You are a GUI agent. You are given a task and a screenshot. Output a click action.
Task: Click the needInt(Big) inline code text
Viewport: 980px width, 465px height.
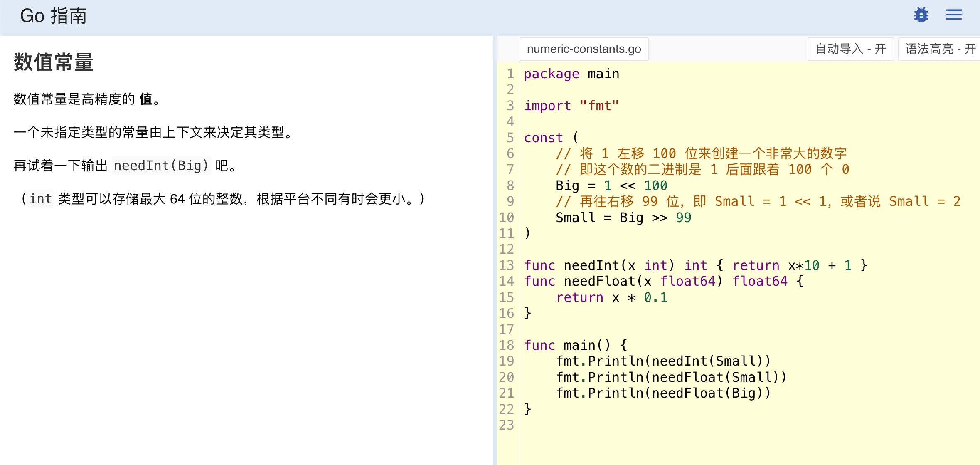[x=161, y=166]
